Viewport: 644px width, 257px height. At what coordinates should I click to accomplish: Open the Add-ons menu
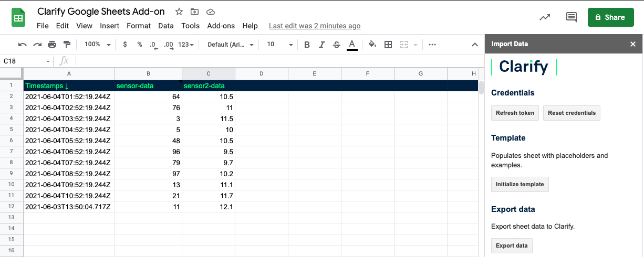point(221,26)
